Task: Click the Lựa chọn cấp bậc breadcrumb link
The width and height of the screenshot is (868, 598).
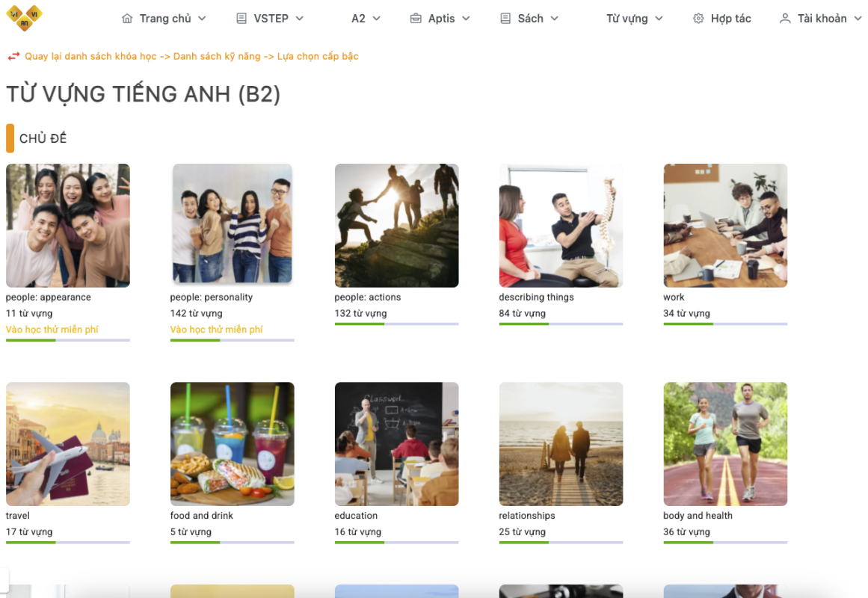Action: coord(318,56)
